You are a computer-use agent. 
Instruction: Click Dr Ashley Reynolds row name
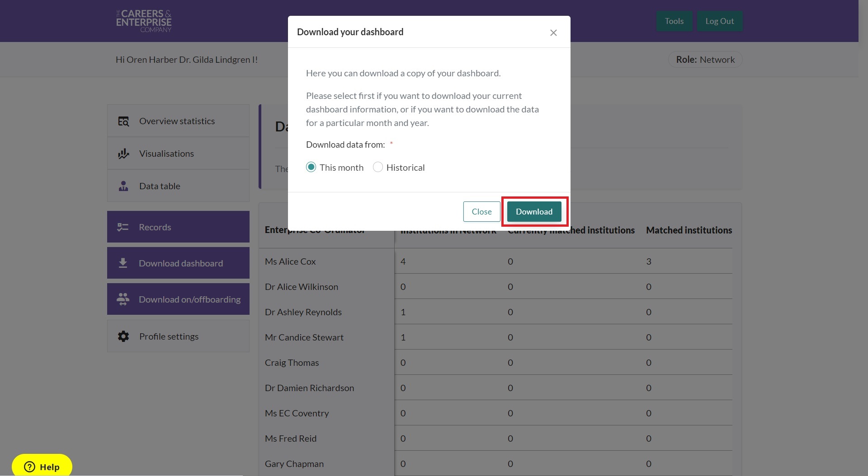303,312
